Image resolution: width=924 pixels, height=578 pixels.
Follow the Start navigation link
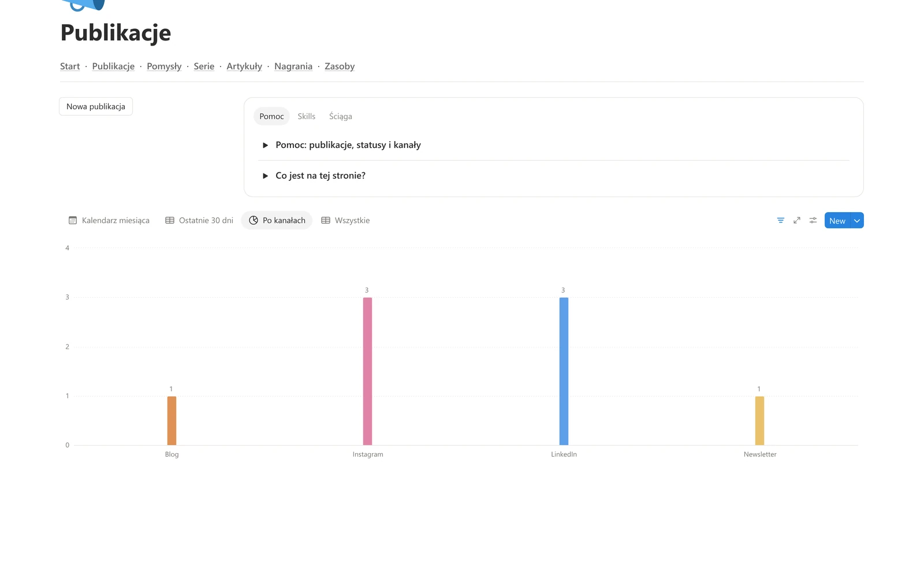tap(70, 66)
